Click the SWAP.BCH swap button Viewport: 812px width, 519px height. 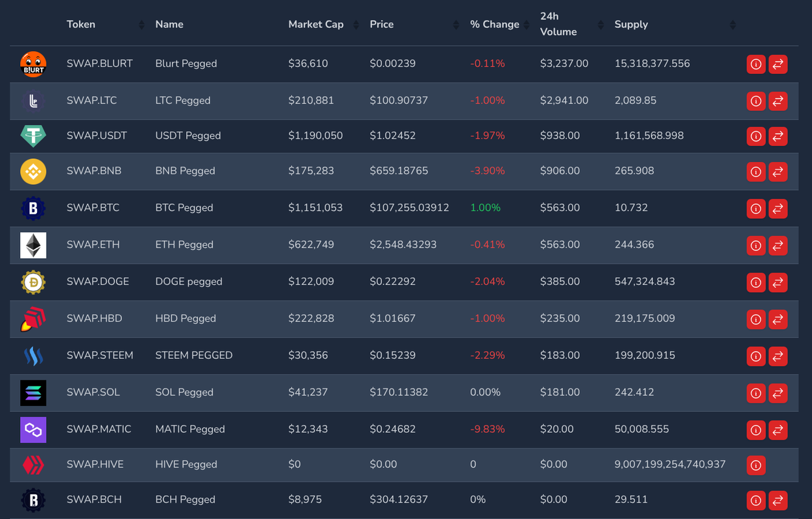778,500
